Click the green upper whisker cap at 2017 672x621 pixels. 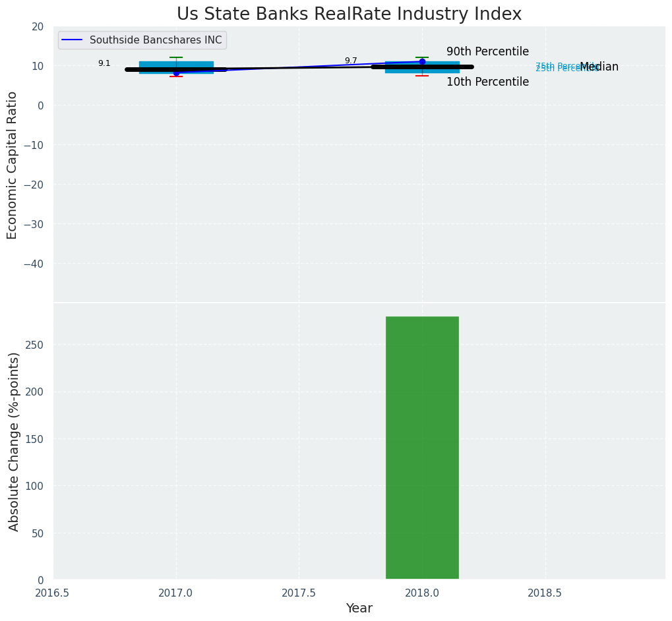(x=176, y=57)
